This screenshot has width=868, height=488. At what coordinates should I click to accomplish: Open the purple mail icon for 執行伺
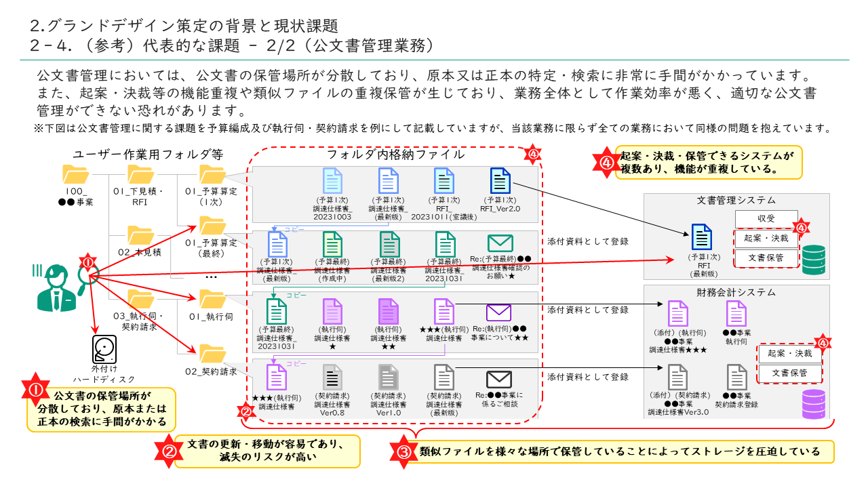click(498, 312)
